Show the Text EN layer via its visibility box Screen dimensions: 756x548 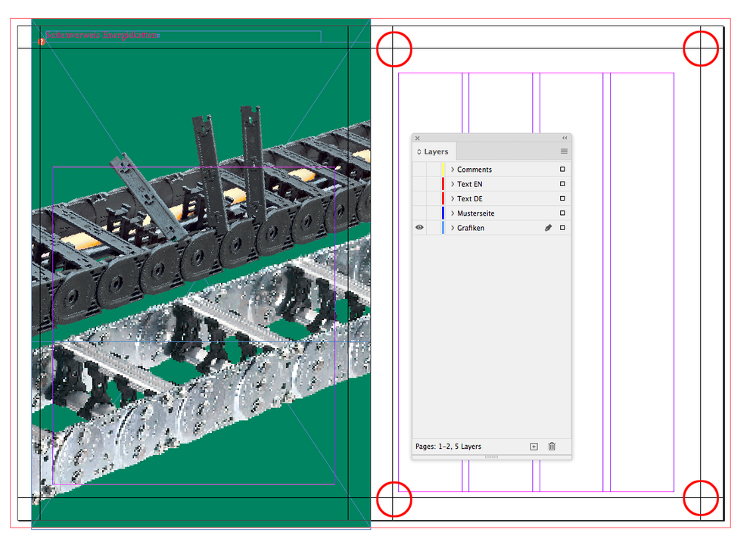(419, 184)
